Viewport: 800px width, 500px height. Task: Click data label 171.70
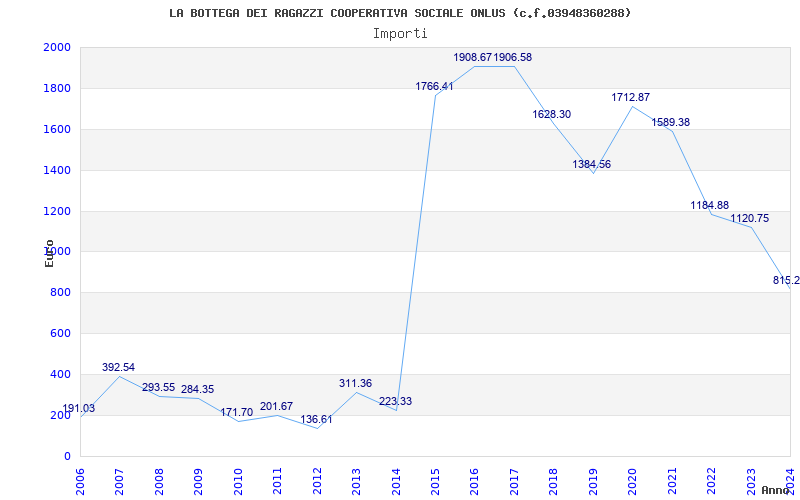coord(237,412)
